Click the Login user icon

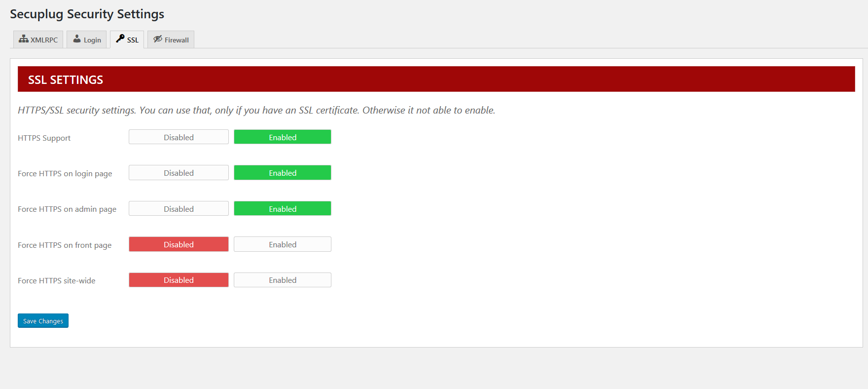point(77,39)
